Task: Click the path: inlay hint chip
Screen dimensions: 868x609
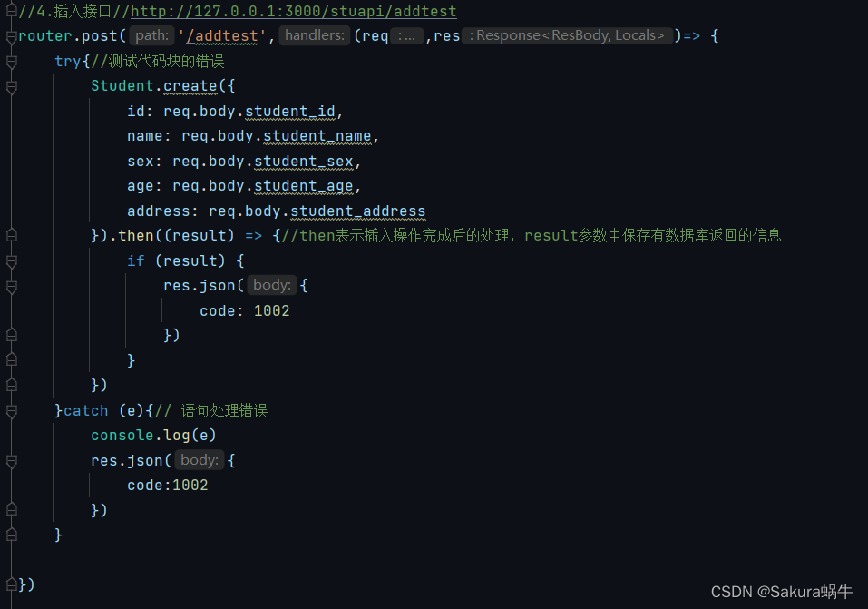Action: 151,35
